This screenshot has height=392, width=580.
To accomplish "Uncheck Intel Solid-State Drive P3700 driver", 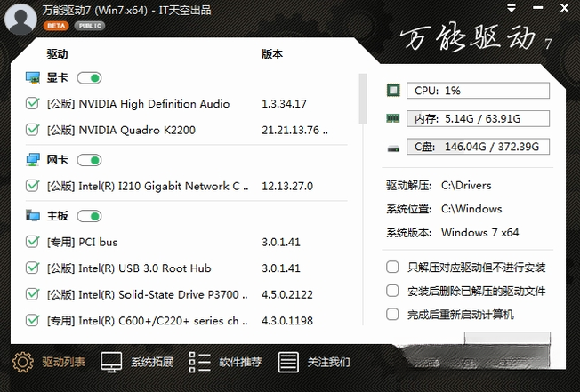I will [33, 294].
